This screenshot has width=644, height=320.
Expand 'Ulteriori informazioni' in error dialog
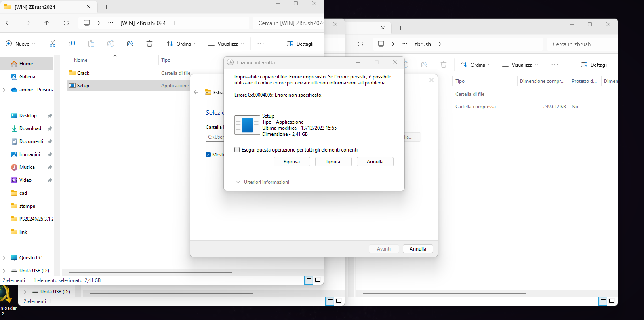tap(263, 182)
